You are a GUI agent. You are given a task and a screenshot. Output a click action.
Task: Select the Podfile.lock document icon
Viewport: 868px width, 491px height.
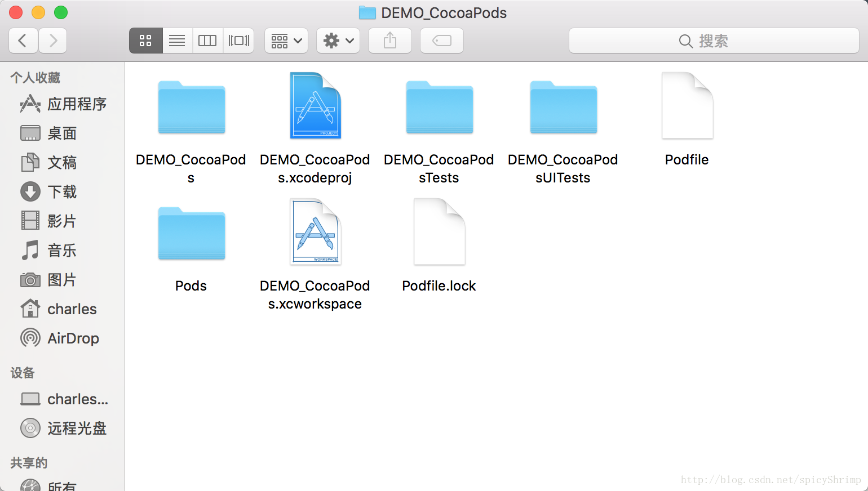pos(440,231)
